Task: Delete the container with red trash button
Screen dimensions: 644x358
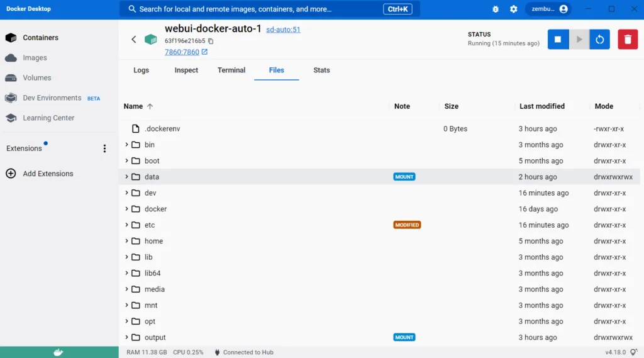Action: point(627,40)
